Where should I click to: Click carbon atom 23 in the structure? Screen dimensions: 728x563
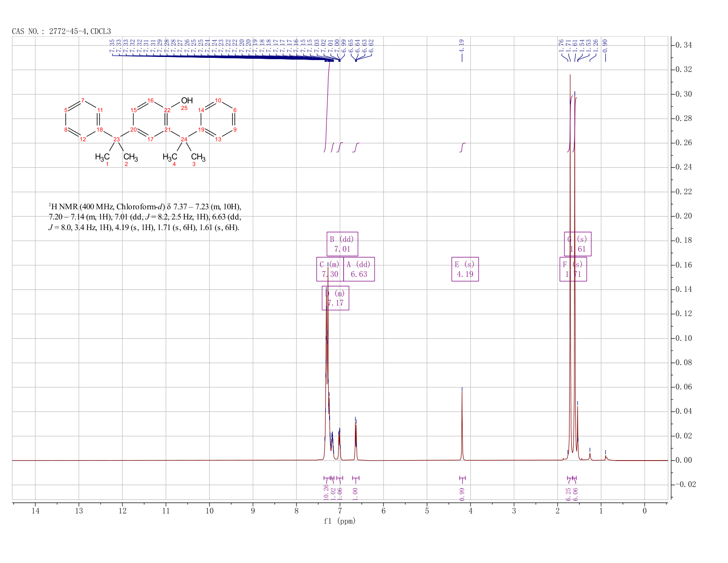pos(116,139)
